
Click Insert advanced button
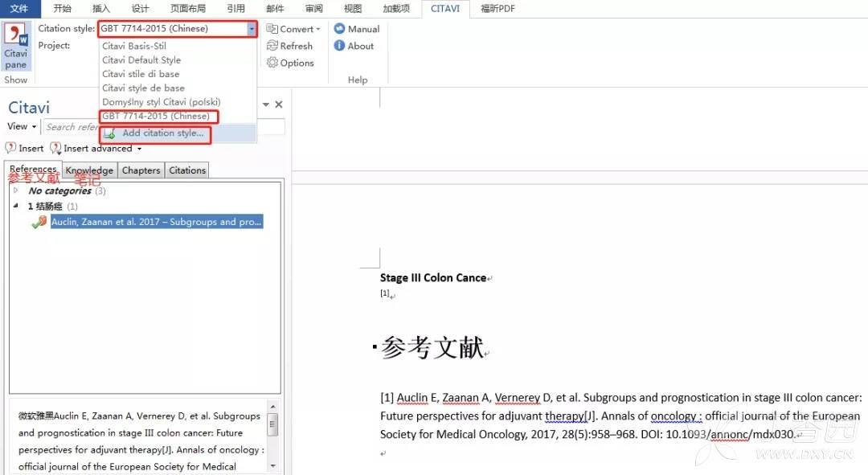point(92,149)
